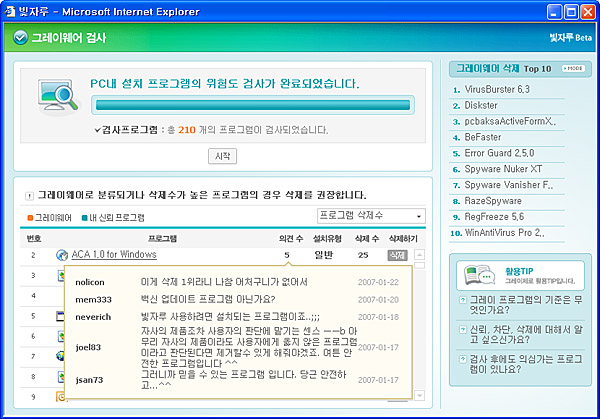This screenshot has width=600, height=419.
Task: Click the 의견 수 column header
Action: point(291,239)
